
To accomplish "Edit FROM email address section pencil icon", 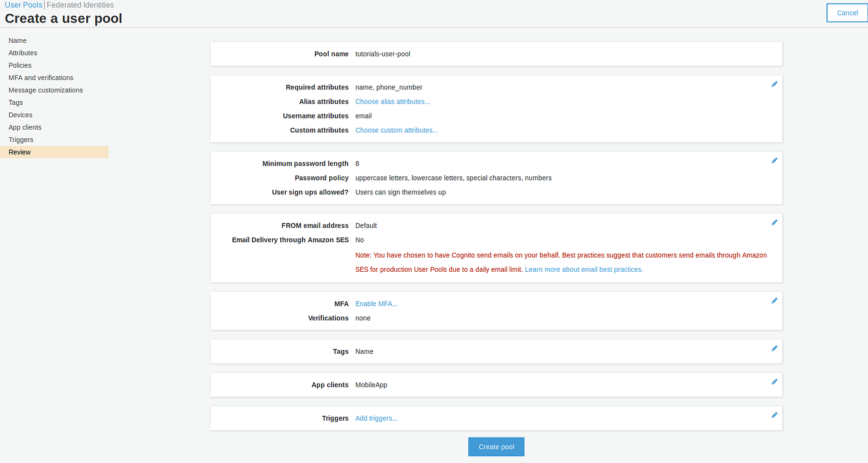I will [x=774, y=222].
